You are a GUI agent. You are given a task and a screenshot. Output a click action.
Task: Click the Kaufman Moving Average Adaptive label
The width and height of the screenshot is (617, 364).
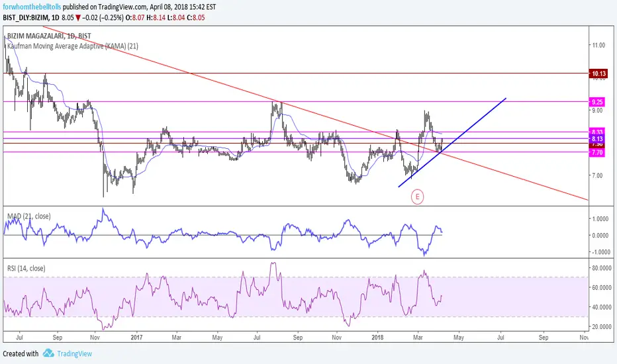click(73, 46)
